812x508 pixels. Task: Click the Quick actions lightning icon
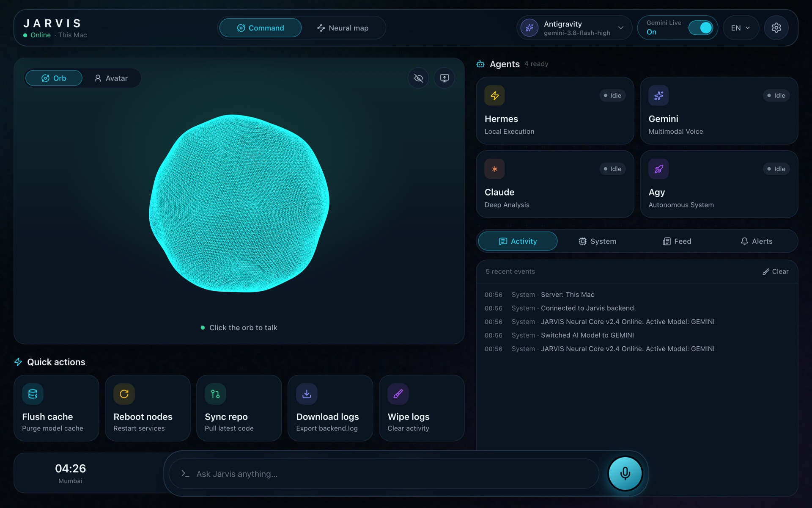18,362
